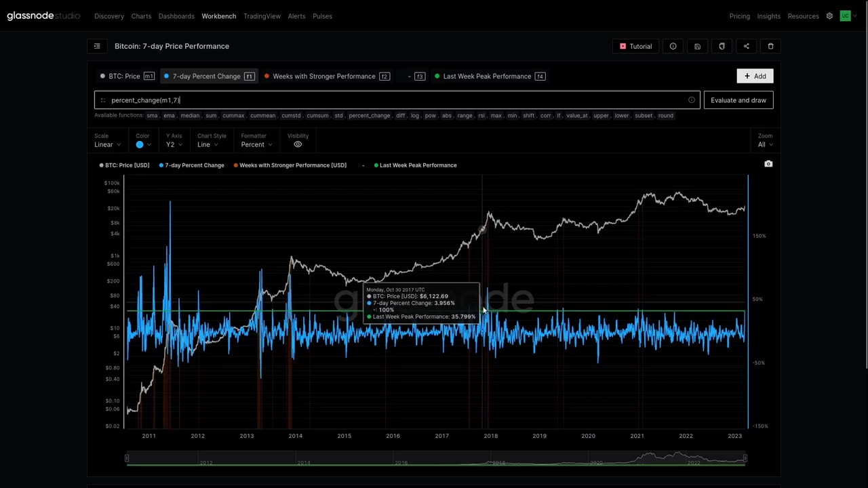This screenshot has width=868, height=488.
Task: Insert the ema function chip
Action: [x=169, y=116]
